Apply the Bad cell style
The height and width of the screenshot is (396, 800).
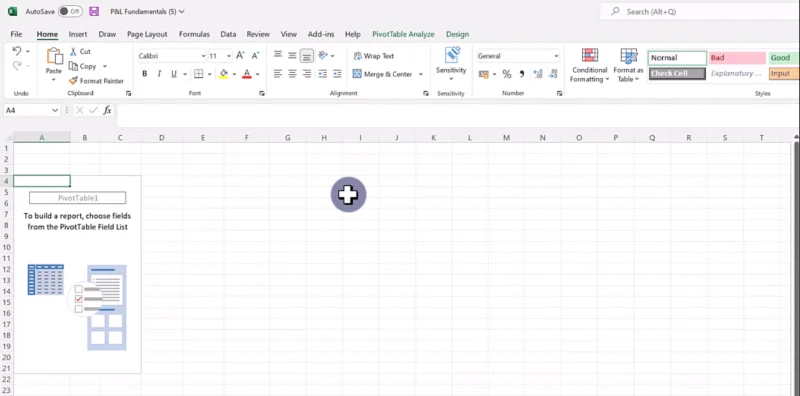(x=737, y=58)
